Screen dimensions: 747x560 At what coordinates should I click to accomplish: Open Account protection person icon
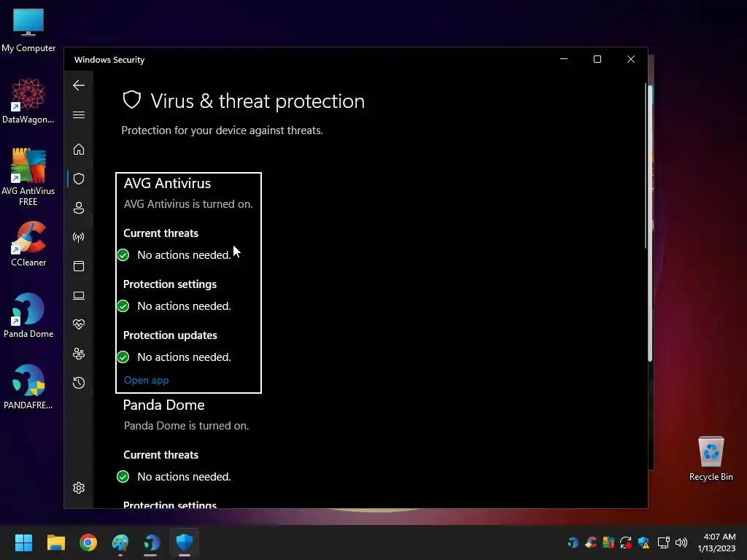(79, 208)
